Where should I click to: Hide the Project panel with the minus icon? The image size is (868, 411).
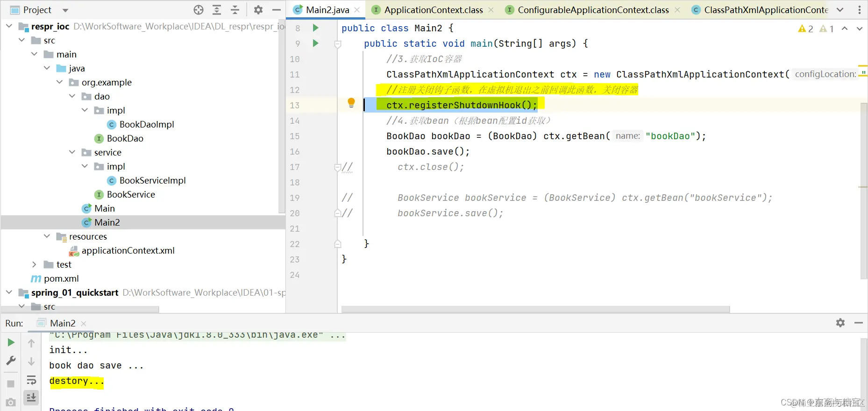[277, 10]
